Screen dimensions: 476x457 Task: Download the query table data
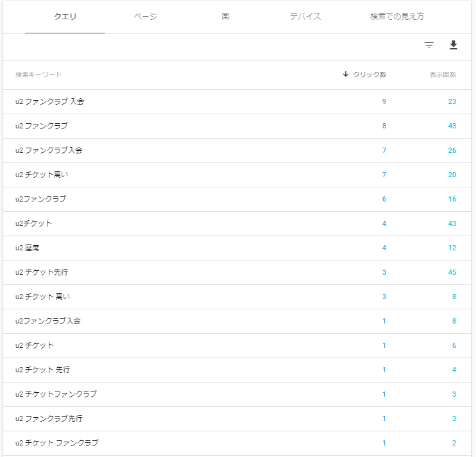(x=454, y=45)
